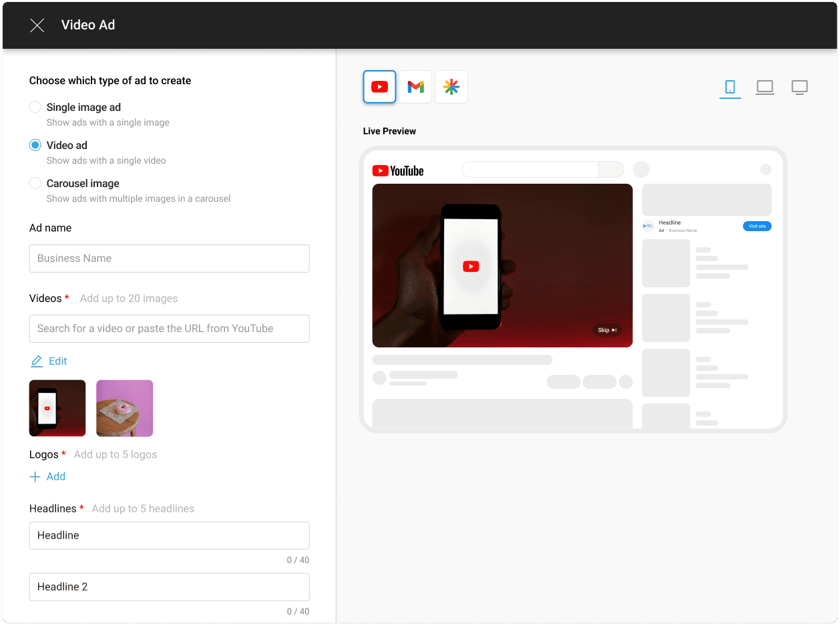Click the pencil Edit icon under Videos
Screen dimensions: 840x626
coord(37,361)
